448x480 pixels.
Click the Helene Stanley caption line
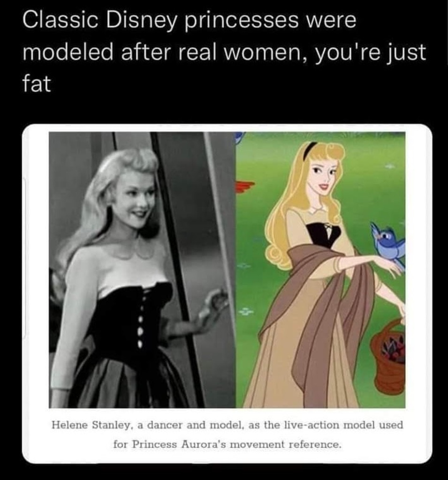point(227,425)
